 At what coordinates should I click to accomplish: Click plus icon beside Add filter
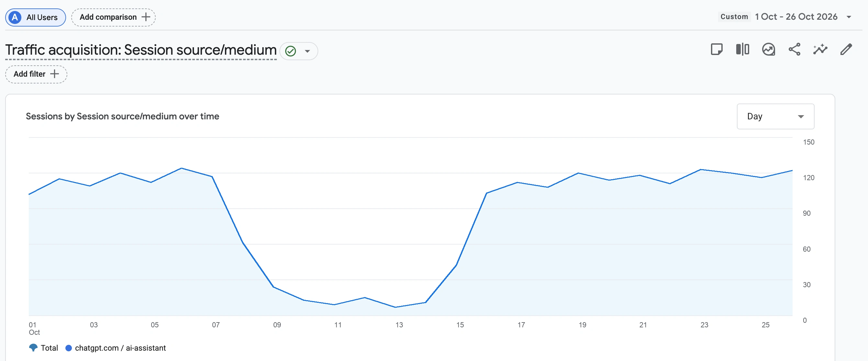[54, 74]
